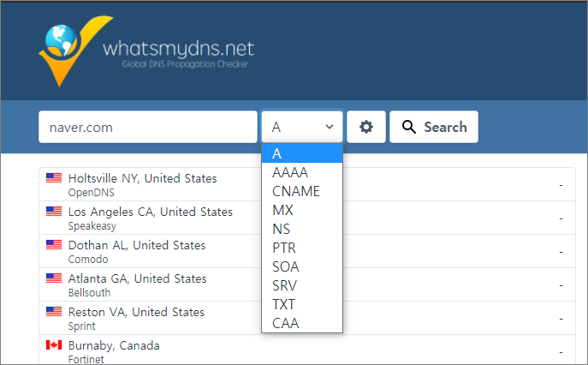This screenshot has height=365, width=588.
Task: Open the settings gear button
Action: [x=366, y=127]
